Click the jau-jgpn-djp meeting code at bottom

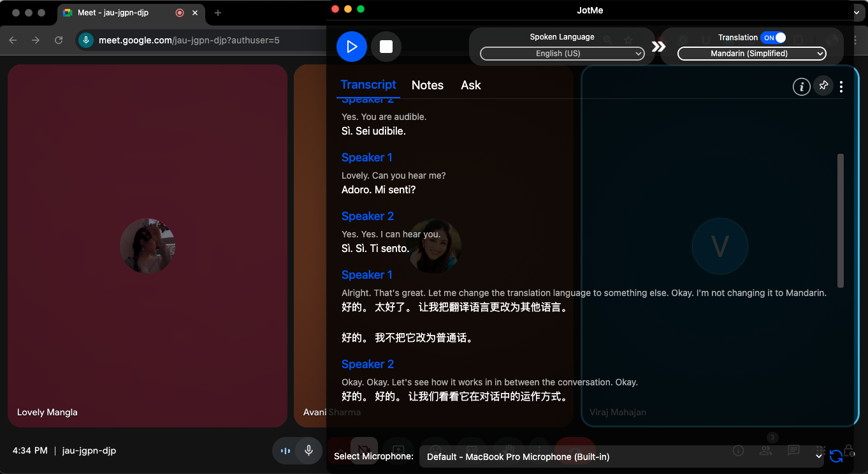(89, 450)
